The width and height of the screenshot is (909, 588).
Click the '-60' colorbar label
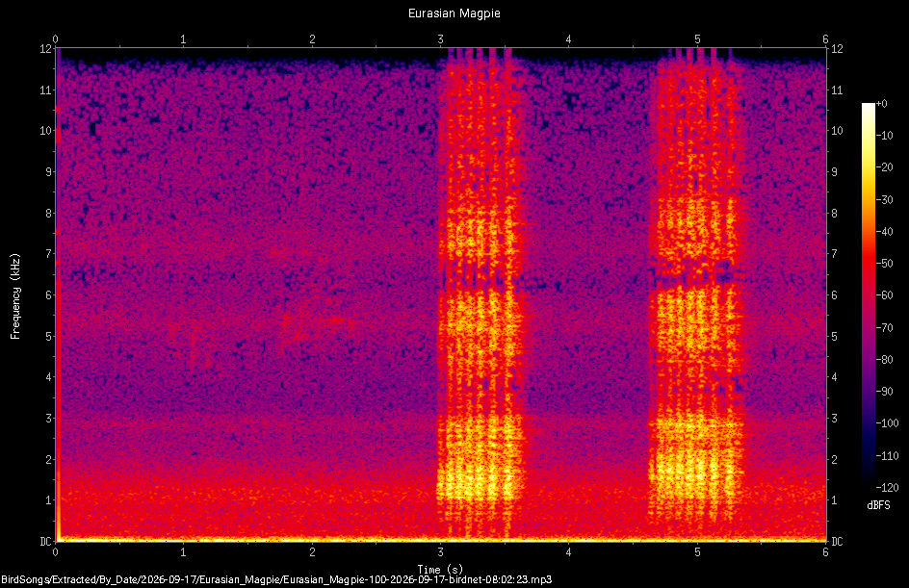885,295
